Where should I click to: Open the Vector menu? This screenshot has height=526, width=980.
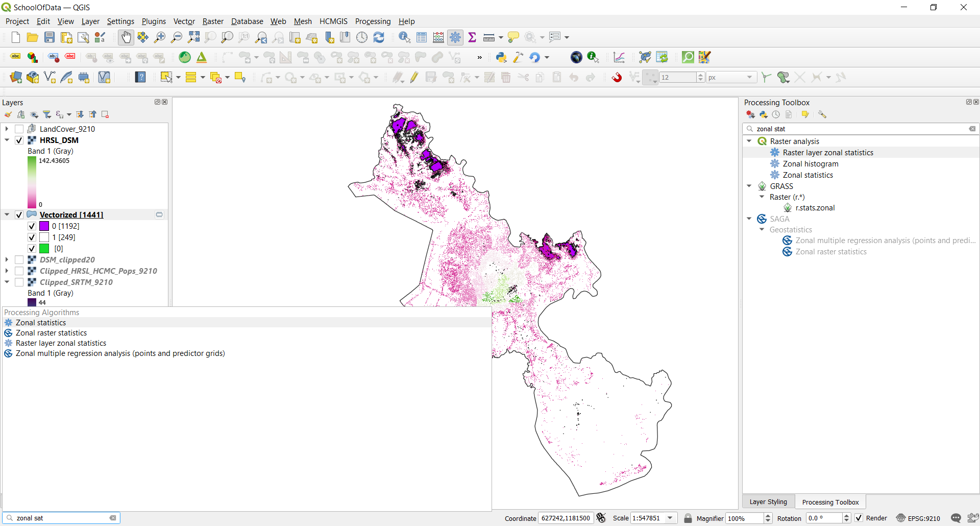click(184, 21)
